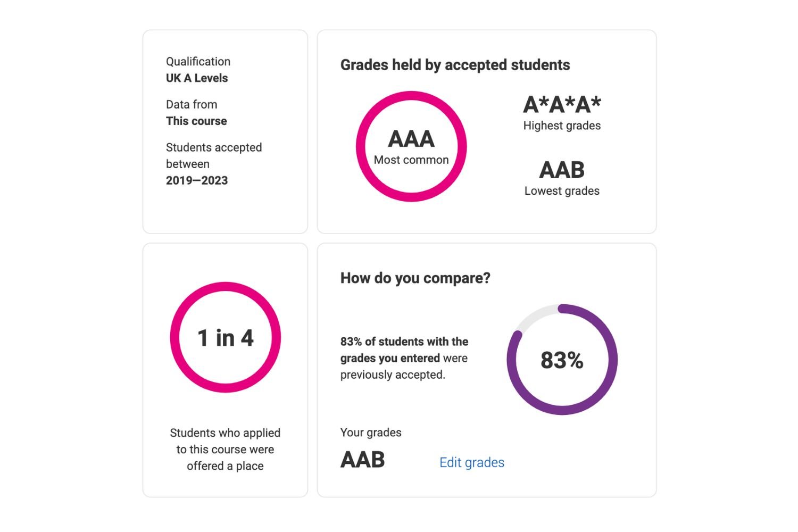Click the 83% of students accepted sentence
The image size is (798, 532).
404,358
